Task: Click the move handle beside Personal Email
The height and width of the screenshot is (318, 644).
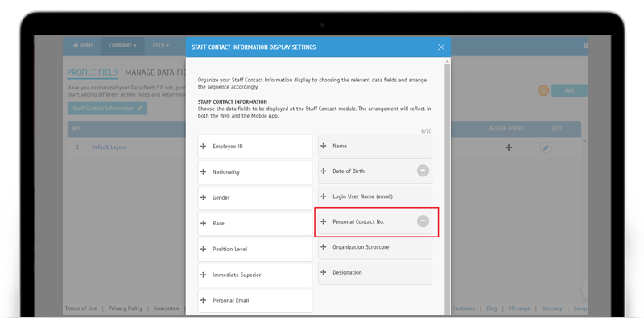Action: pos(203,300)
